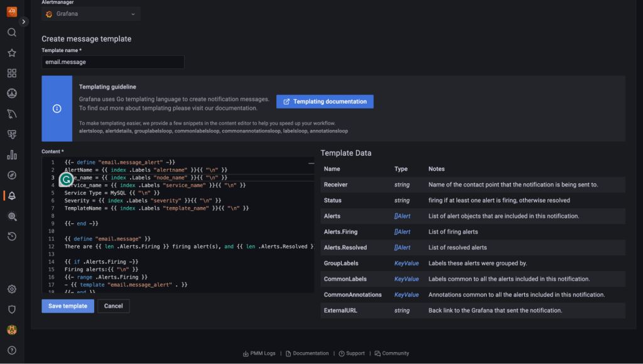
Task: Click the Save template button
Action: tap(68, 306)
